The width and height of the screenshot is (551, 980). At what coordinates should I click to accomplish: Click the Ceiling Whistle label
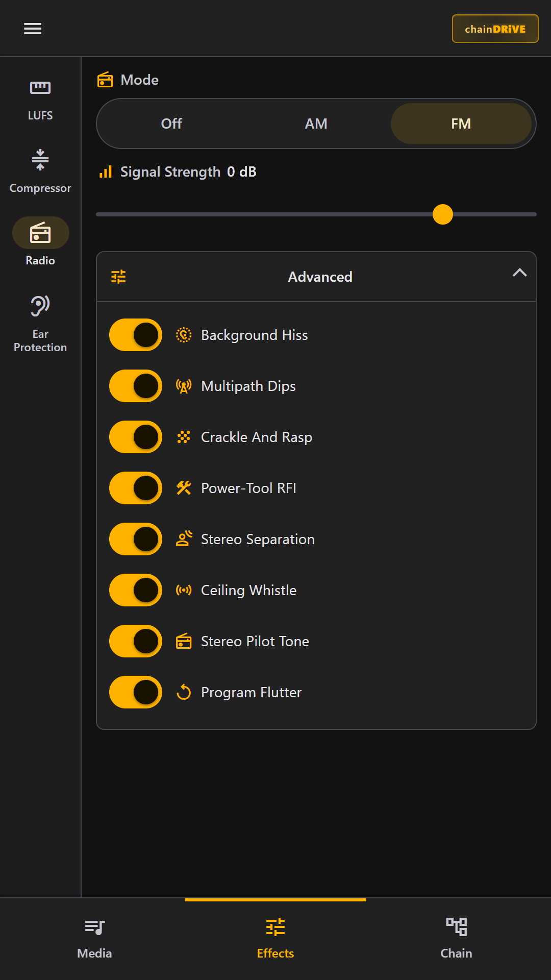tap(249, 590)
